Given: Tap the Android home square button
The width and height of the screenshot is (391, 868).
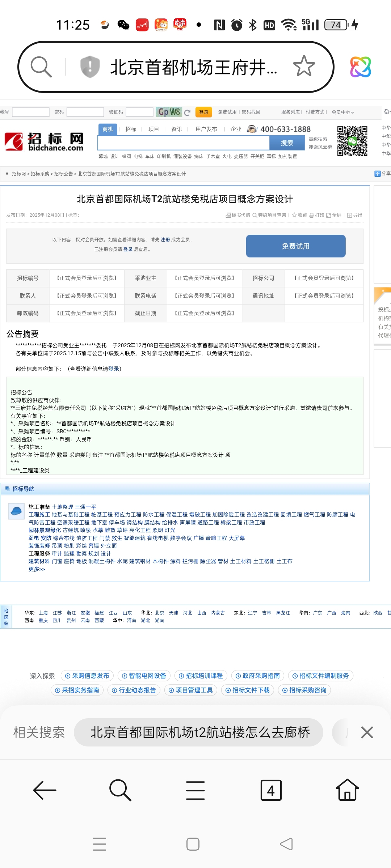Looking at the screenshot, I should (x=193, y=844).
